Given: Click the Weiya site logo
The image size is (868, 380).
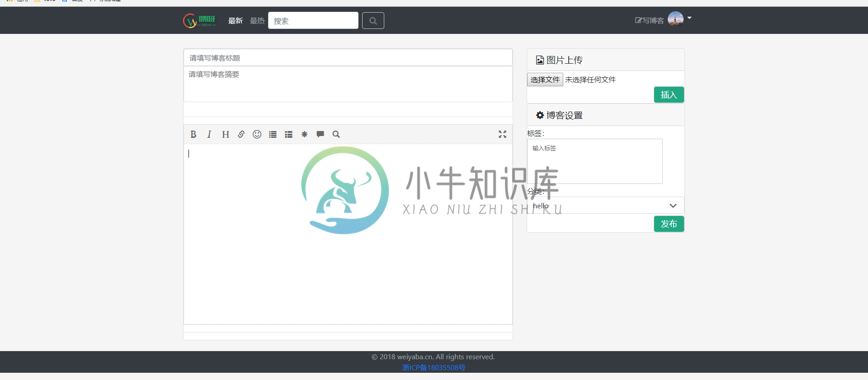Looking at the screenshot, I should [x=199, y=20].
